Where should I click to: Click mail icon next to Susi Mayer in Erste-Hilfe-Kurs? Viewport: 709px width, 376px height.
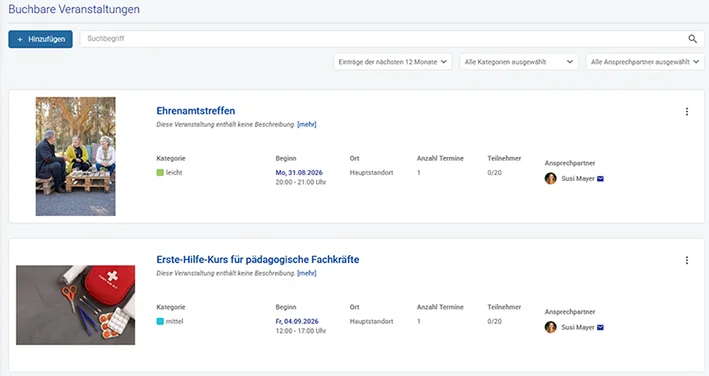(x=600, y=328)
